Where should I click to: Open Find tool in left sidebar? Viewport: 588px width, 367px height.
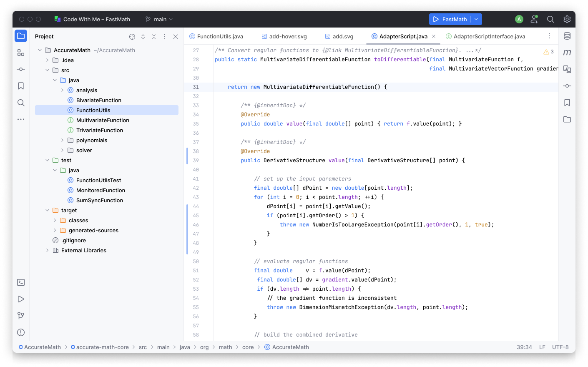(x=21, y=103)
